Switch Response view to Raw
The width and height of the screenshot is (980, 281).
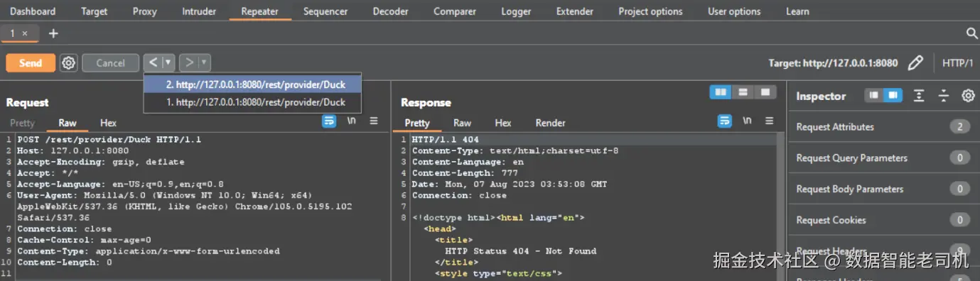462,123
